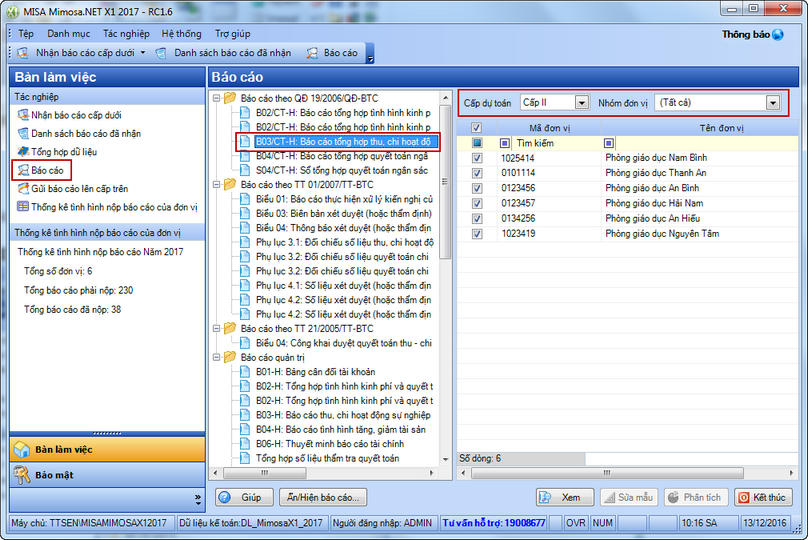The height and width of the screenshot is (540, 808).
Task: Collapse Báo cáo theo QĐ 19/2006/QĐ-BTC node
Action: click(216, 98)
